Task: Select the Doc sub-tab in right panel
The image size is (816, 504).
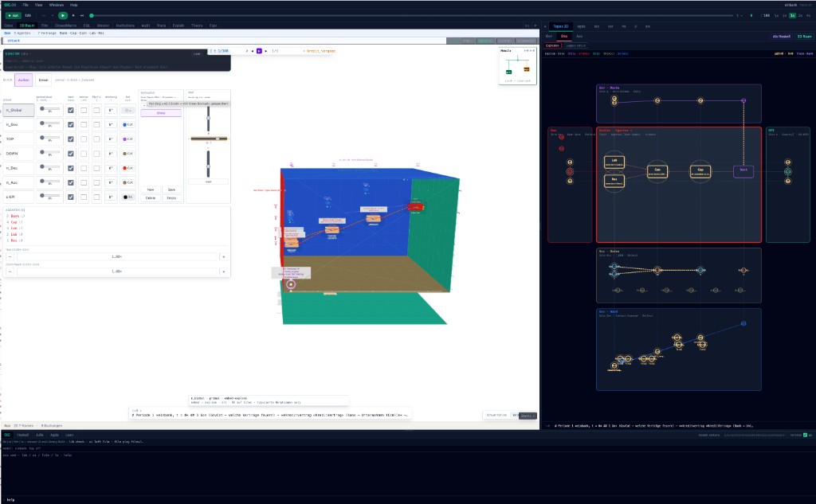Action: 564,36
